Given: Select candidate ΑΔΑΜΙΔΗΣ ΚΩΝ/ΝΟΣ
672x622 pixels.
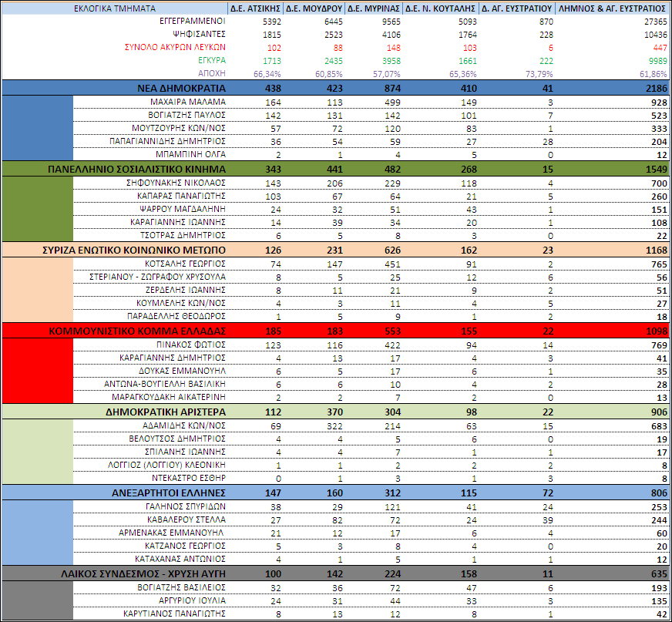Looking at the screenshot, I should click(184, 425).
